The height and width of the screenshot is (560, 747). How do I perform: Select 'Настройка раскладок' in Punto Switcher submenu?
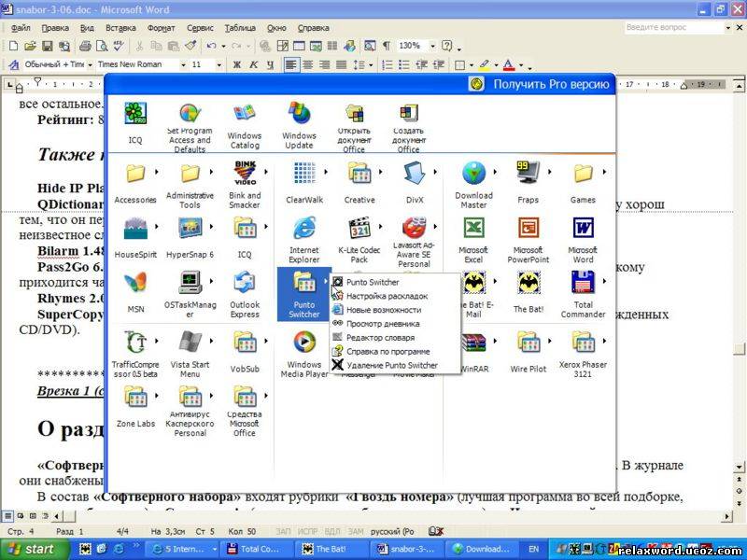387,296
